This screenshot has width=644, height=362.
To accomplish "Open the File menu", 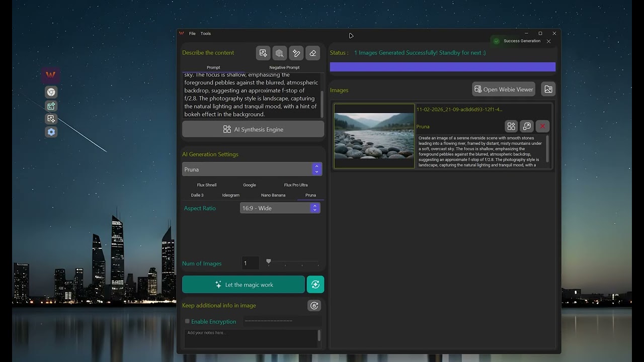I will tap(192, 34).
